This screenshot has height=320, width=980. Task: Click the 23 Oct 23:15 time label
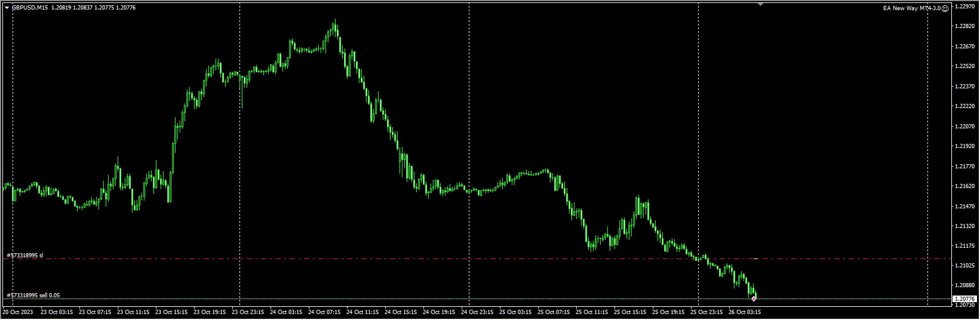click(x=248, y=312)
